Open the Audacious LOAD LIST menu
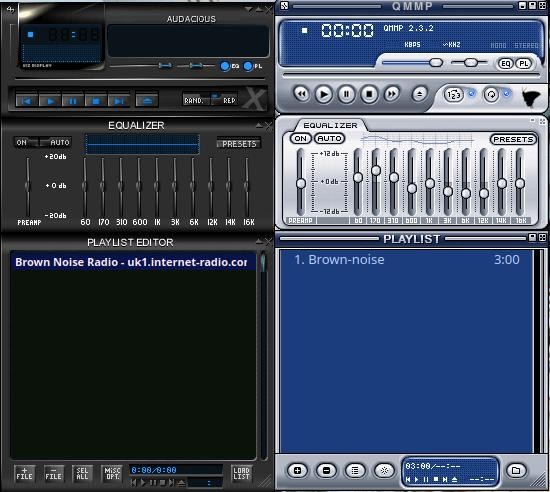This screenshot has width=550, height=492. (x=241, y=473)
